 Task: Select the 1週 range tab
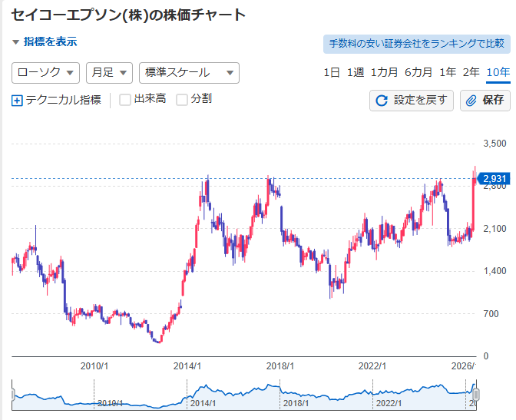pos(356,72)
